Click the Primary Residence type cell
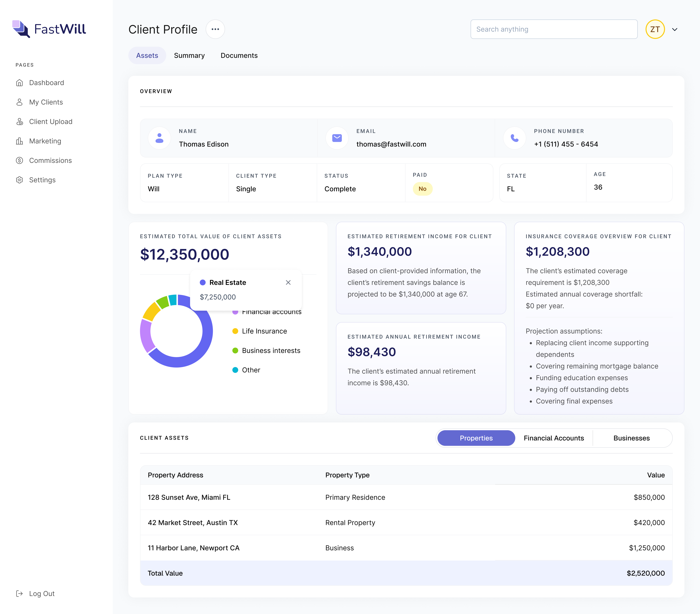The height and width of the screenshot is (614, 700). click(355, 497)
